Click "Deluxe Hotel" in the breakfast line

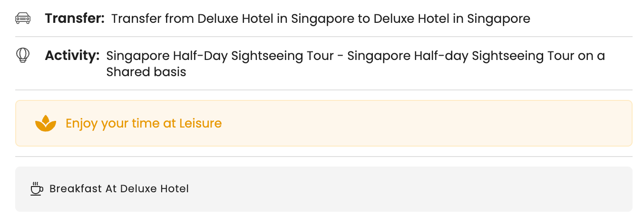pyautogui.click(x=155, y=189)
